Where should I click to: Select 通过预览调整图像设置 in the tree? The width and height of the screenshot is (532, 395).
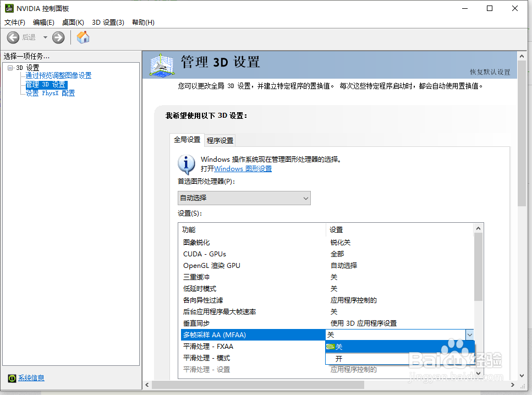pos(58,76)
